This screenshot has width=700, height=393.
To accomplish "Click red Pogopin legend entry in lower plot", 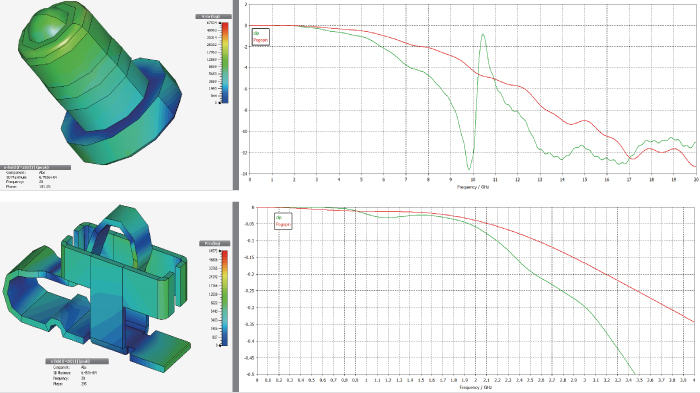I will [x=283, y=225].
